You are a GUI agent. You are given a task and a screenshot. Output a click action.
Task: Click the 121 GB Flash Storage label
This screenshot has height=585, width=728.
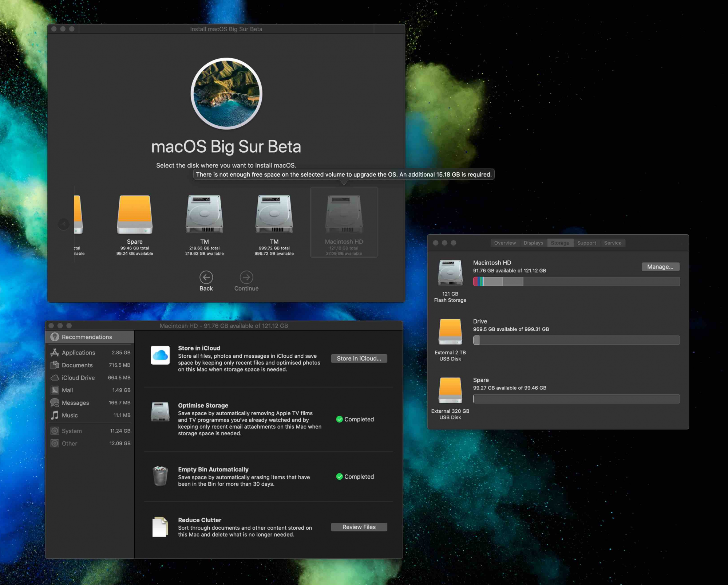(x=450, y=297)
